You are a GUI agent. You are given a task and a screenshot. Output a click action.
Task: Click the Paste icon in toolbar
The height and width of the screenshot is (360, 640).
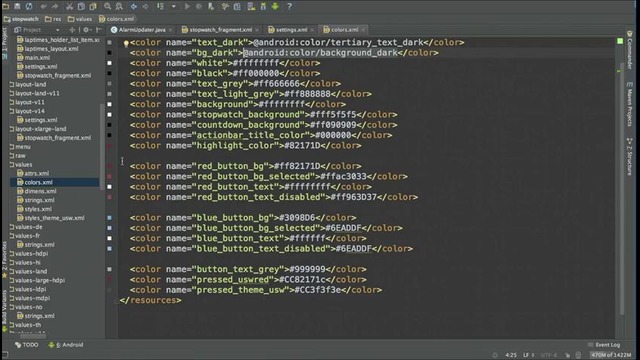pos(93,6)
